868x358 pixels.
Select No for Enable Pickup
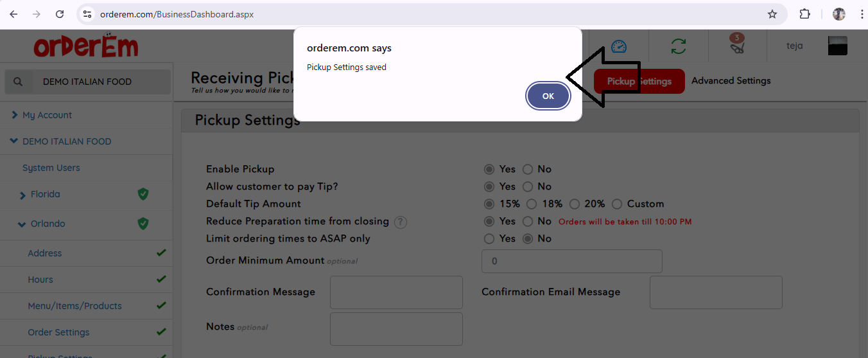click(528, 169)
